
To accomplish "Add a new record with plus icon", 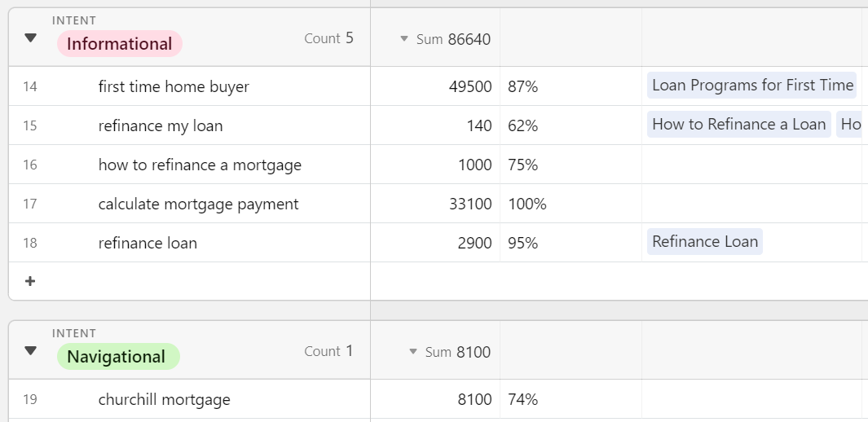I will coord(30,281).
